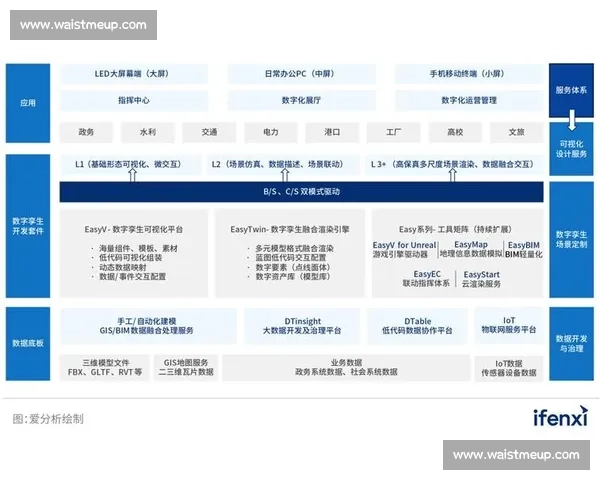This screenshot has width=600, height=480.
Task: Click the EasyTwin- 数字孪生融合渲染引擎 heading
Action: coord(290,229)
